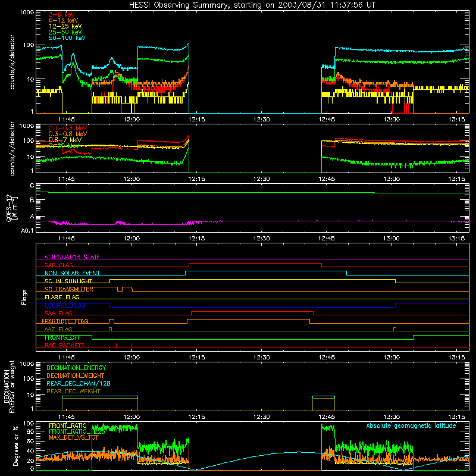
Task: Select the DECIMATION_WEIGHT legend label
Action: tap(76, 375)
